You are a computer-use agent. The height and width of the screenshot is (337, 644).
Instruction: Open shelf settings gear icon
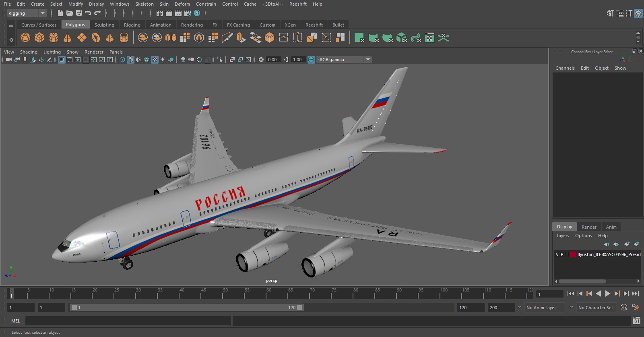[11, 40]
